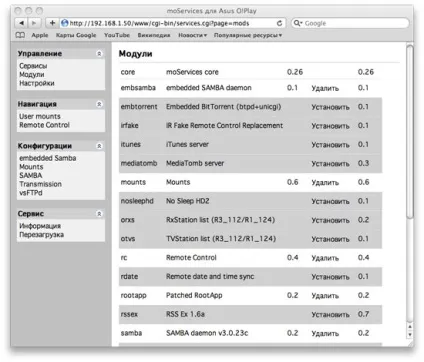Select 'Remote date and time sync' text
Image resolution: width=424 pixels, height=362 pixels.
click(210, 276)
